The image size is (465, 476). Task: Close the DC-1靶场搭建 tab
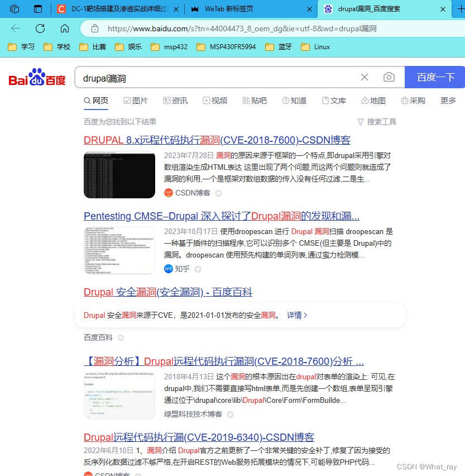pyautogui.click(x=176, y=9)
